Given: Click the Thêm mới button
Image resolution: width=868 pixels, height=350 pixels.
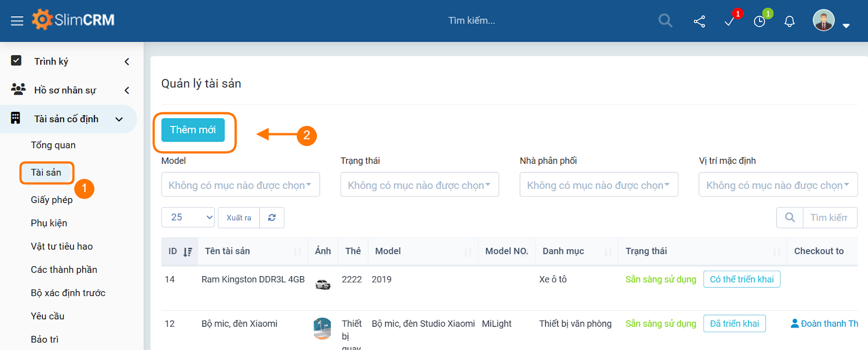Looking at the screenshot, I should [193, 130].
